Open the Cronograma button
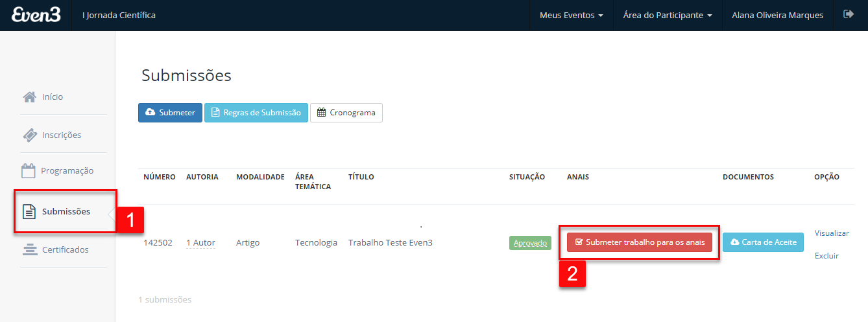This screenshot has width=868, height=322. pyautogui.click(x=346, y=113)
